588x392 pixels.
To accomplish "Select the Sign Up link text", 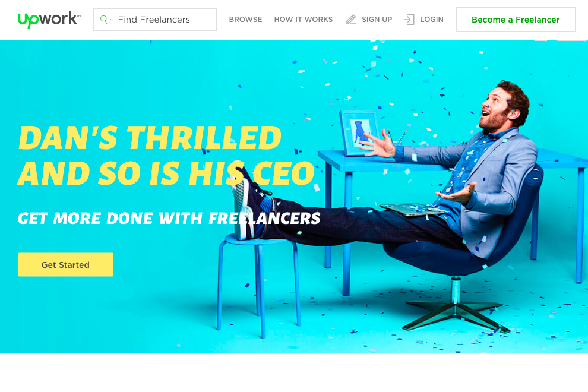I will [x=377, y=20].
